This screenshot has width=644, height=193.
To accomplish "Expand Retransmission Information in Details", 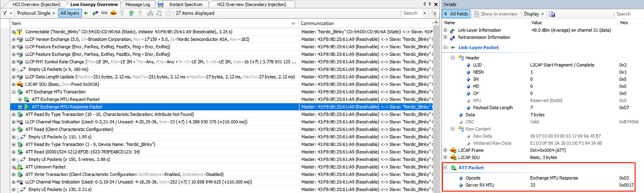I will click(x=445, y=38).
